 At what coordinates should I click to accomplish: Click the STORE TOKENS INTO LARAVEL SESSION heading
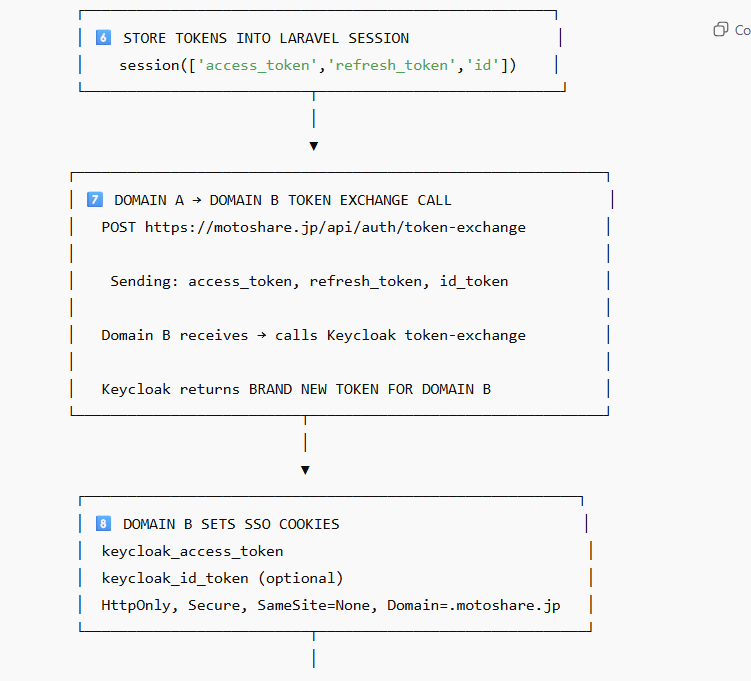(266, 38)
